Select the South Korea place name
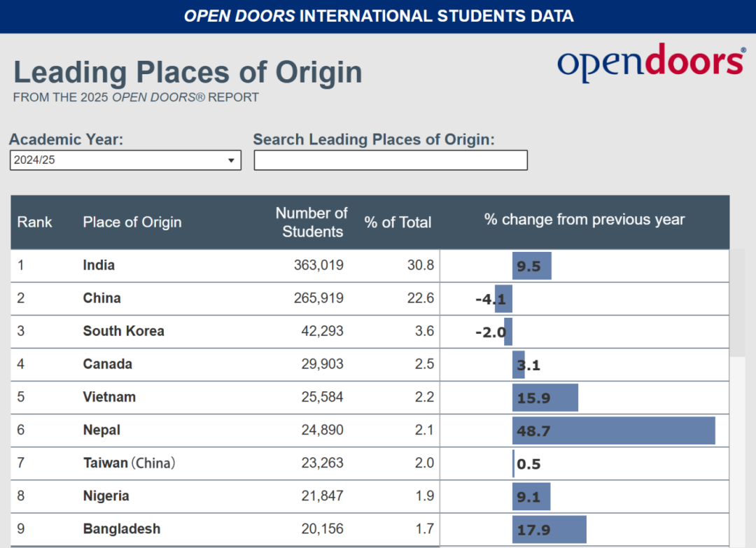The image size is (756, 548). pos(123,331)
